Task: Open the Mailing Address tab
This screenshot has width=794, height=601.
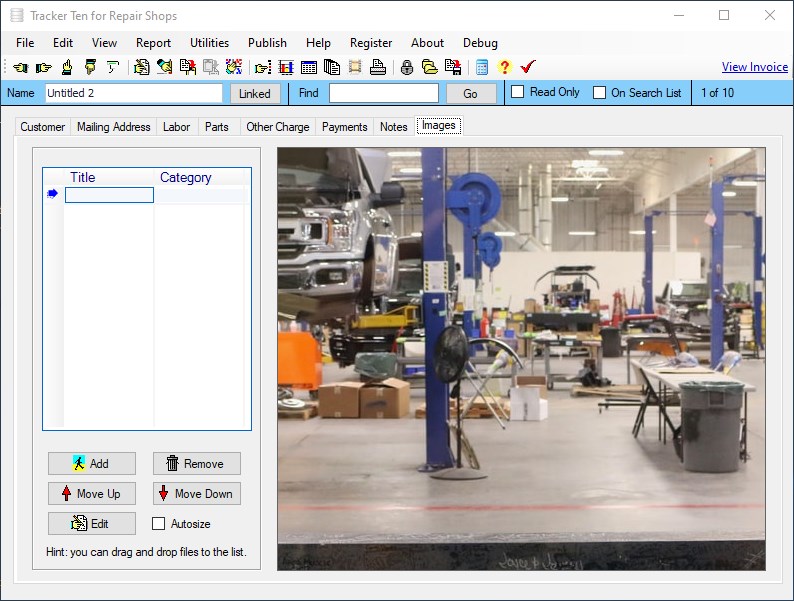Action: click(x=113, y=127)
